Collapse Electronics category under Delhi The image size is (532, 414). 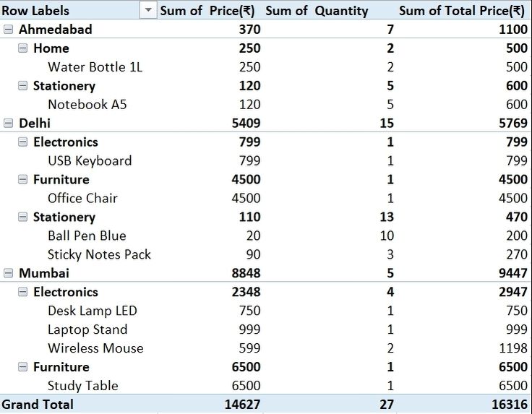click(x=22, y=142)
